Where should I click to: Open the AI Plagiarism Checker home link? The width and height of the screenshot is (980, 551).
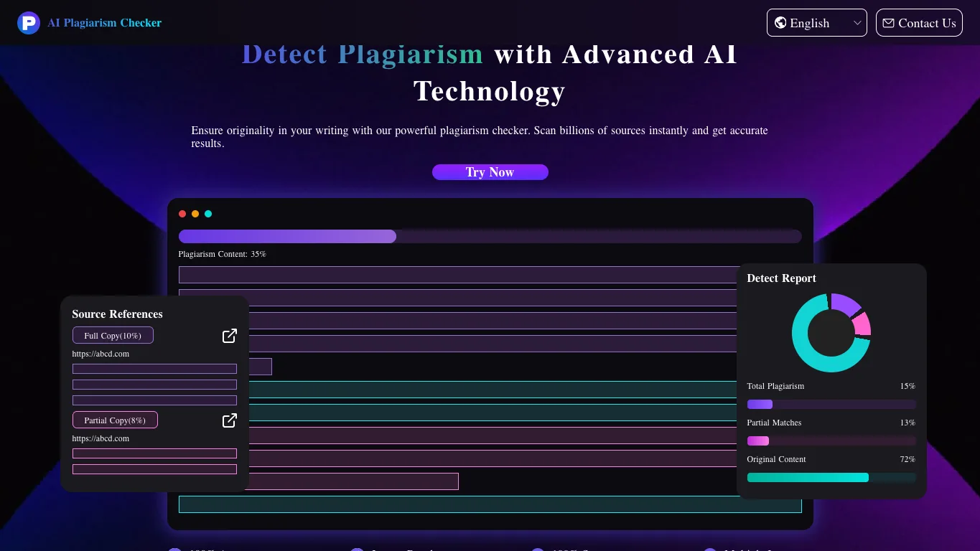point(104,23)
